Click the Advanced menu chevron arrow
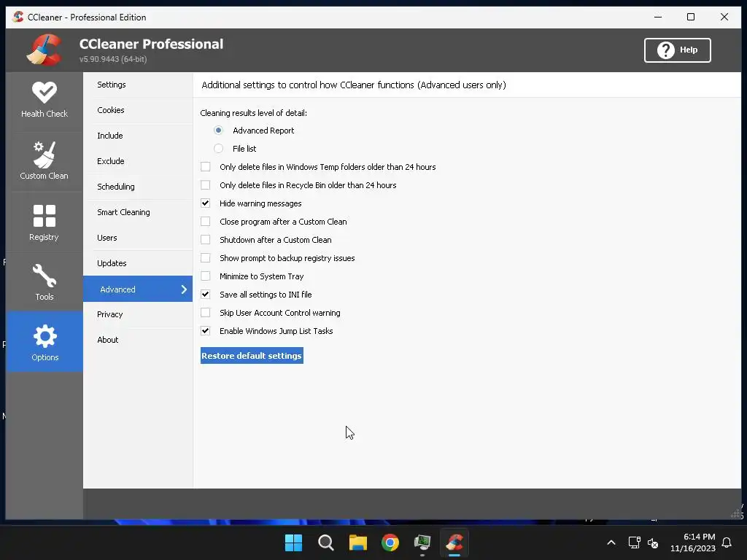Viewport: 747px width, 560px height. click(184, 289)
